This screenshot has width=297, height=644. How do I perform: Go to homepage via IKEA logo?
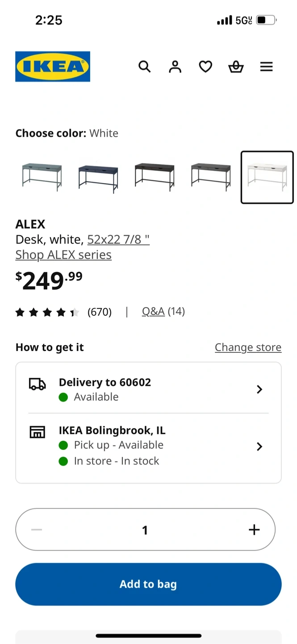click(53, 67)
